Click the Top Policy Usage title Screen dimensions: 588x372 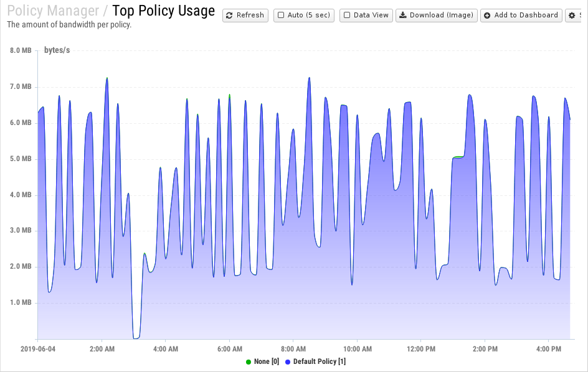(163, 11)
